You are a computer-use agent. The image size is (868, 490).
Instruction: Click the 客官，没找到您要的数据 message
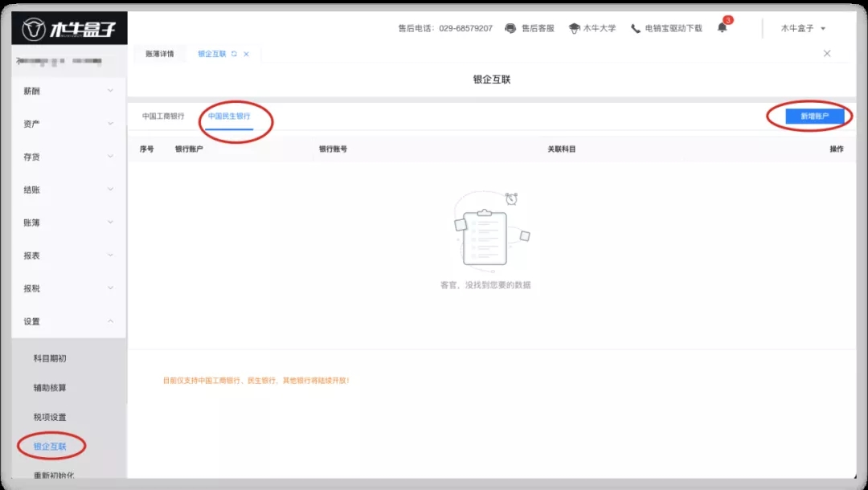point(485,285)
